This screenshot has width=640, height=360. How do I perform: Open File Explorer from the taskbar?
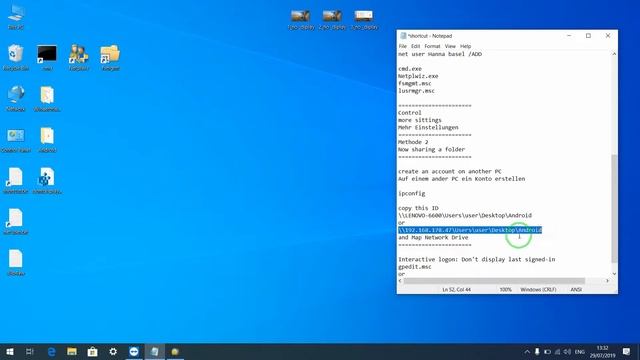(x=72, y=351)
